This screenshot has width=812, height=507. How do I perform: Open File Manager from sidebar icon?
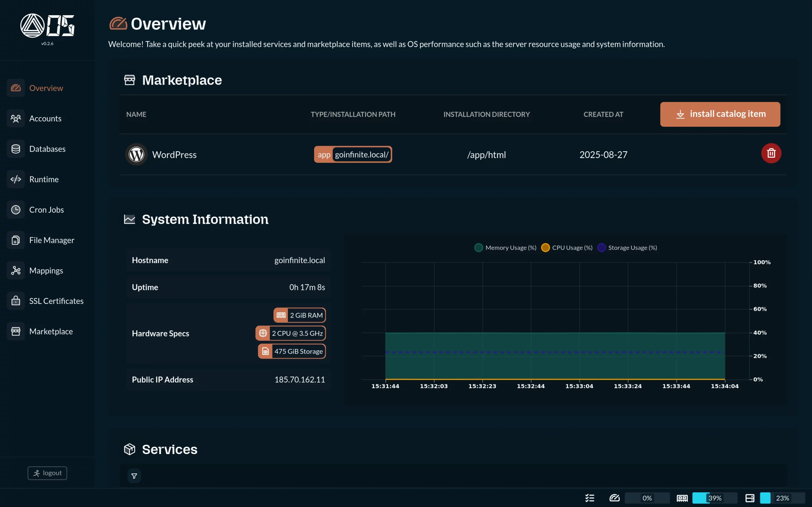[16, 240]
